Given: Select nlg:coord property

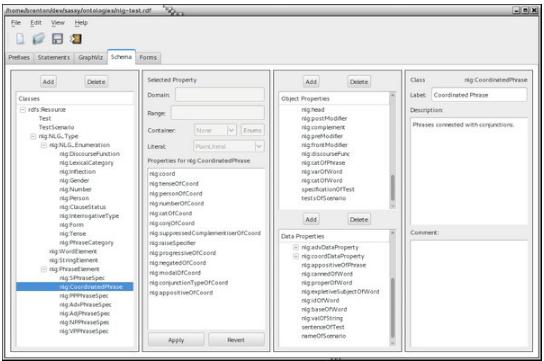Looking at the screenshot, I should 162,174.
